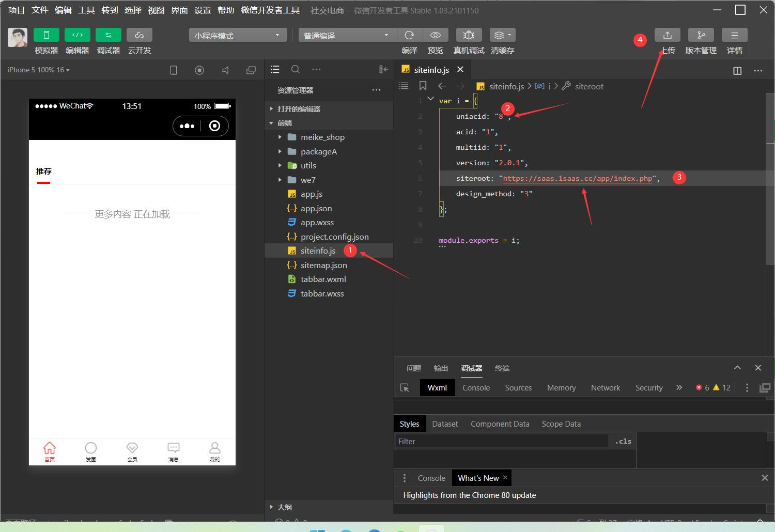This screenshot has width=775, height=532.
Task: Click the siteroot URL link
Action: coord(578,178)
